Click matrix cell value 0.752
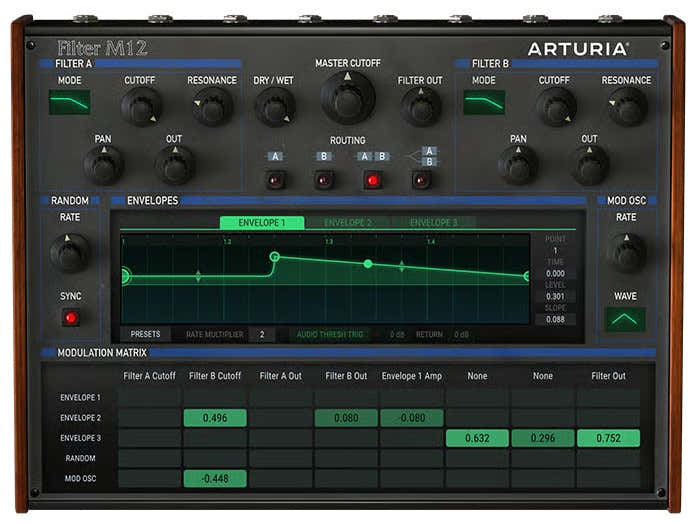 coord(608,438)
